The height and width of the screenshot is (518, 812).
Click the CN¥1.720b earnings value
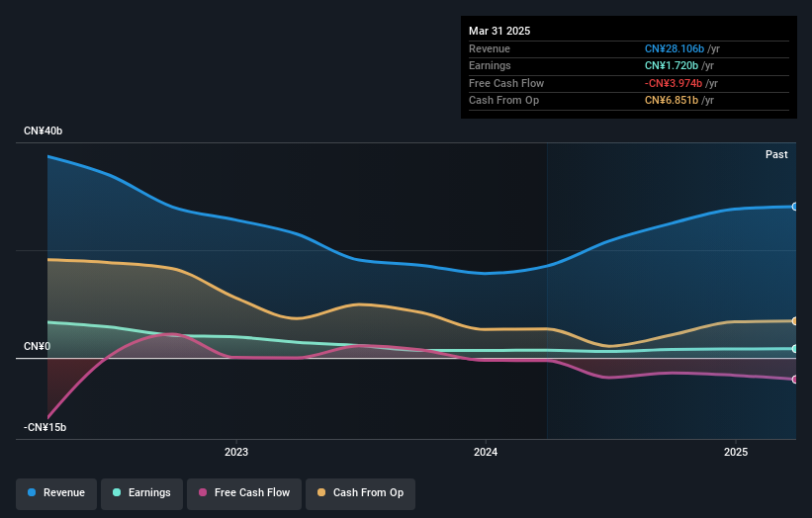[x=672, y=65]
